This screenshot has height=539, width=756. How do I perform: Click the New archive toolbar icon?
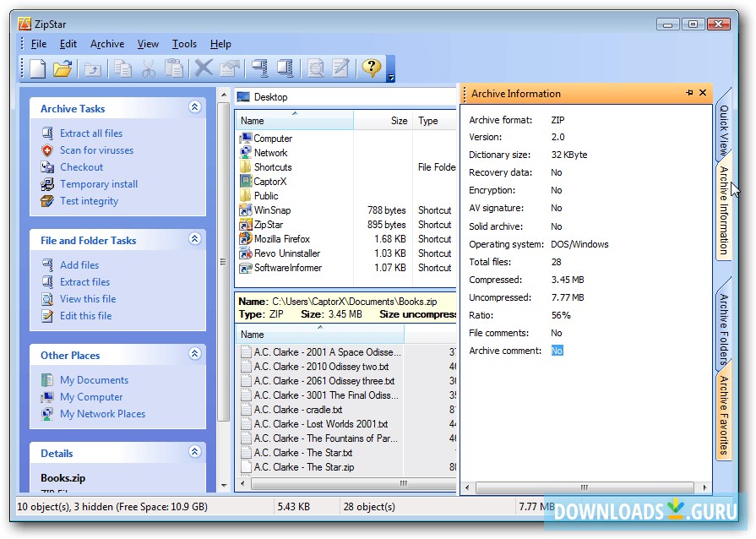pyautogui.click(x=36, y=68)
